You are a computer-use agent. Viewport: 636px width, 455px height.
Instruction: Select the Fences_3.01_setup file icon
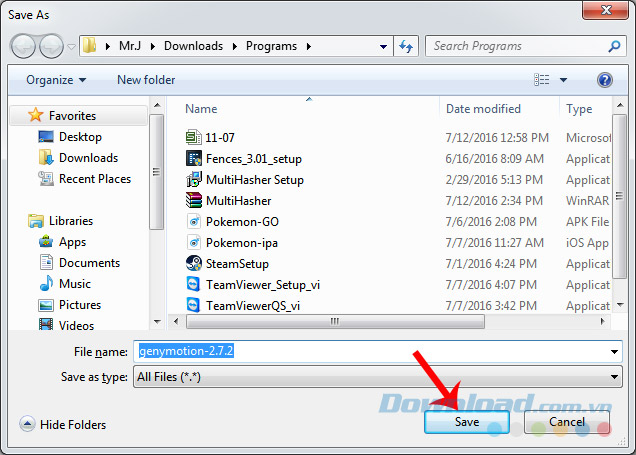pyautogui.click(x=193, y=158)
